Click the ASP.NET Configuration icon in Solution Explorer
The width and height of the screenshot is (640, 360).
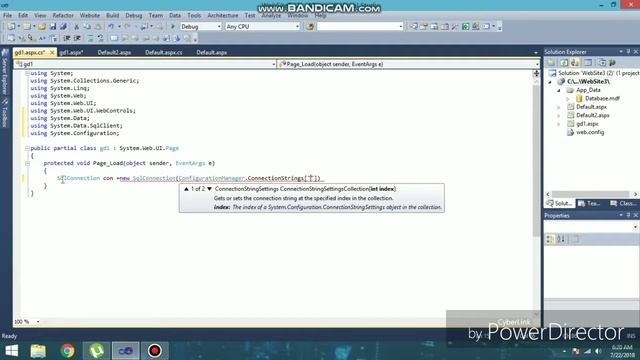point(612,62)
